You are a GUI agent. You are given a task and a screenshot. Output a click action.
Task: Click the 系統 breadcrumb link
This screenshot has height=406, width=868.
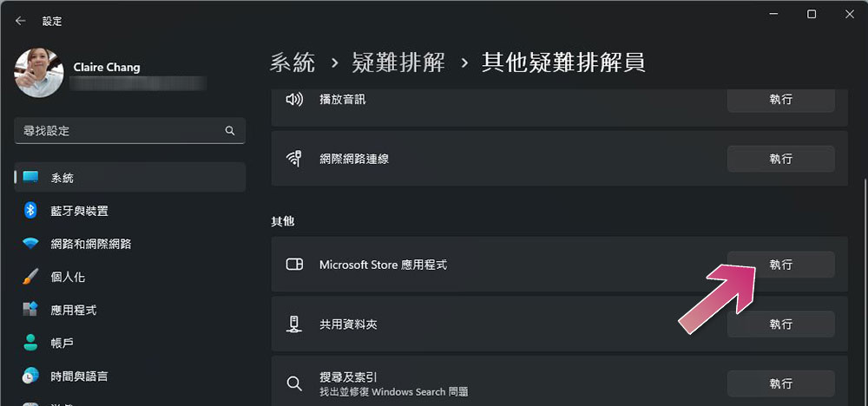[x=293, y=63]
